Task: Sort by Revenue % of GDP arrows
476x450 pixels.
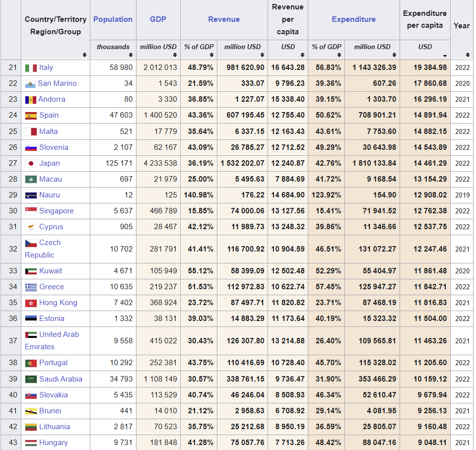Action: tap(211, 55)
